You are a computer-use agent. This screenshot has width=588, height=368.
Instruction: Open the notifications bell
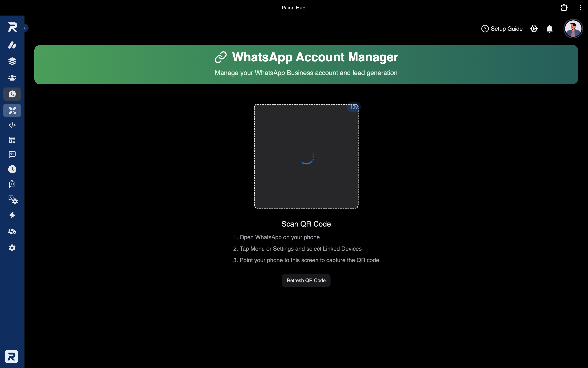(x=550, y=29)
